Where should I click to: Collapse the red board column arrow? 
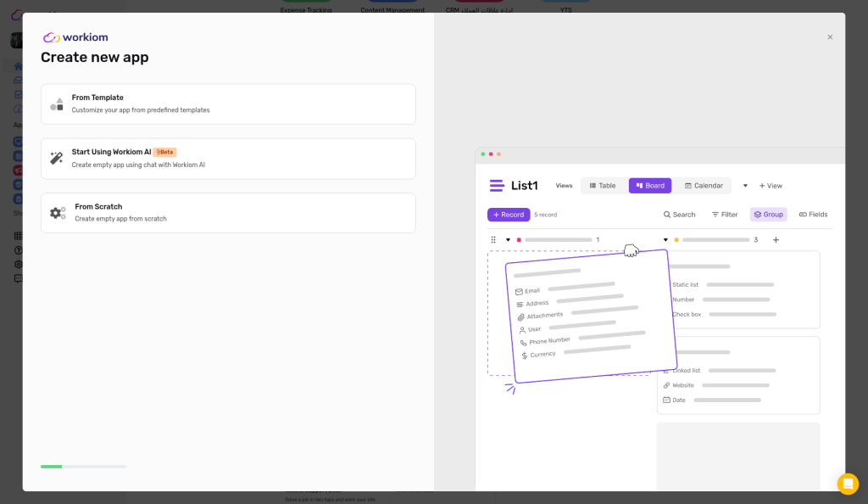click(x=508, y=240)
